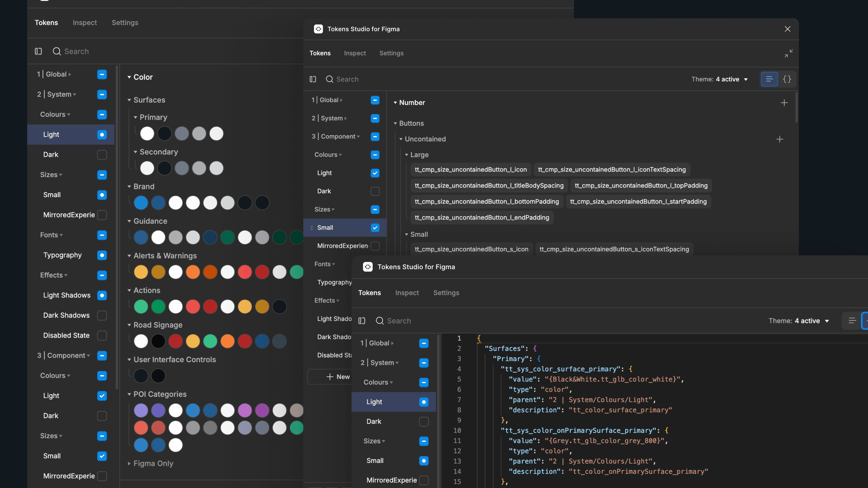Open tt_cmp_size_uncontainedButton_l_topPadding token

(641, 185)
